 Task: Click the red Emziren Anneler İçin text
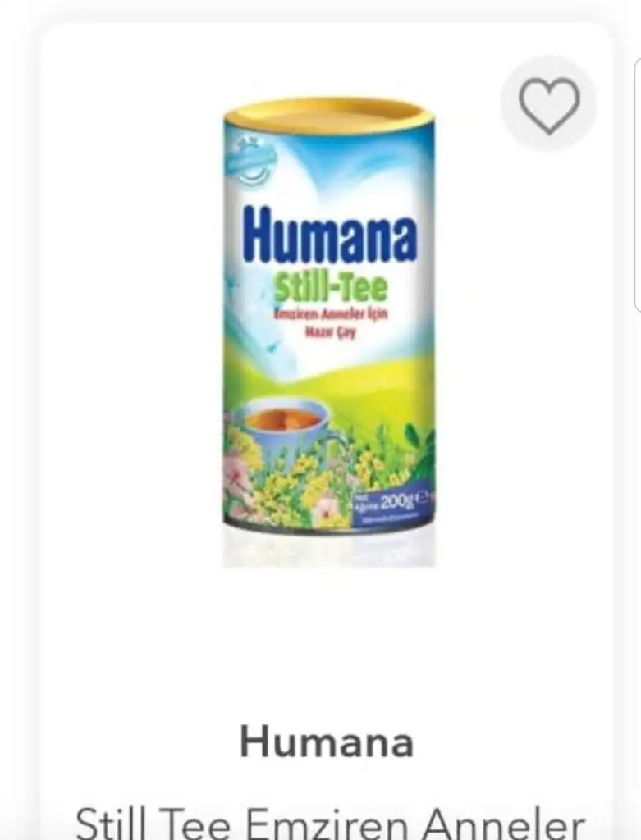point(330,314)
